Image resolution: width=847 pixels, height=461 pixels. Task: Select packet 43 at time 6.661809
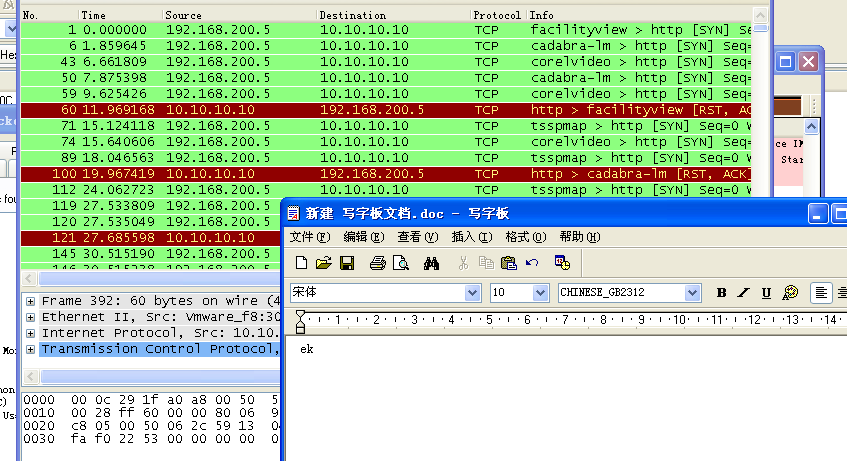(386, 62)
